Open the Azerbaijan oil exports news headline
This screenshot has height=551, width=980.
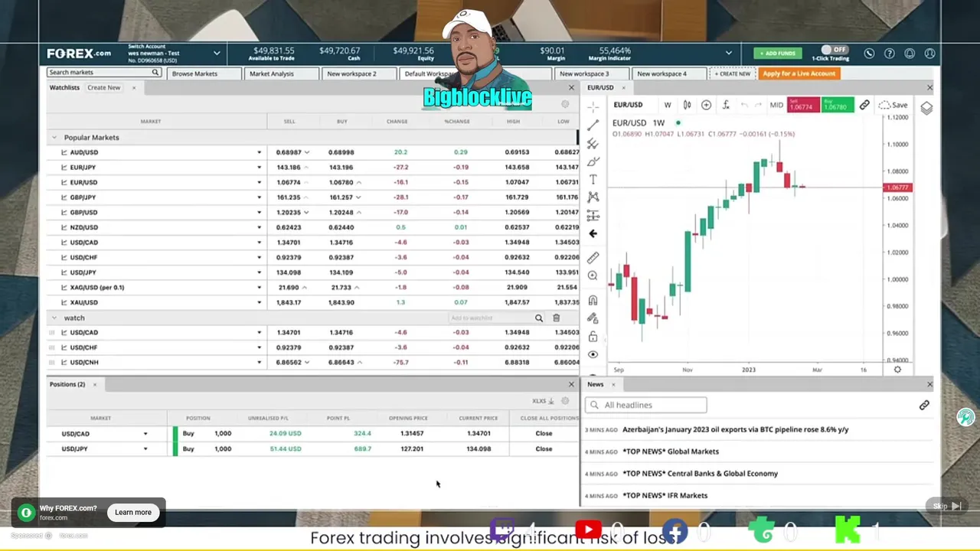[x=735, y=430]
